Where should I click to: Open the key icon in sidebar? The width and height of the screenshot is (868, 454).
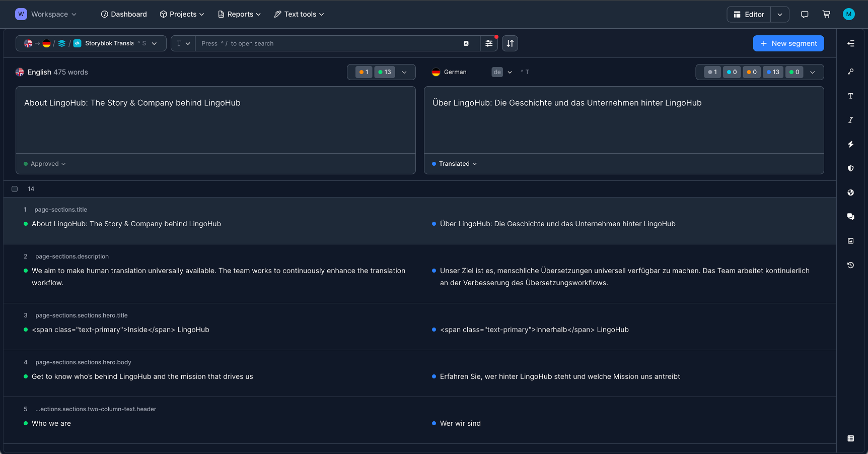point(850,72)
